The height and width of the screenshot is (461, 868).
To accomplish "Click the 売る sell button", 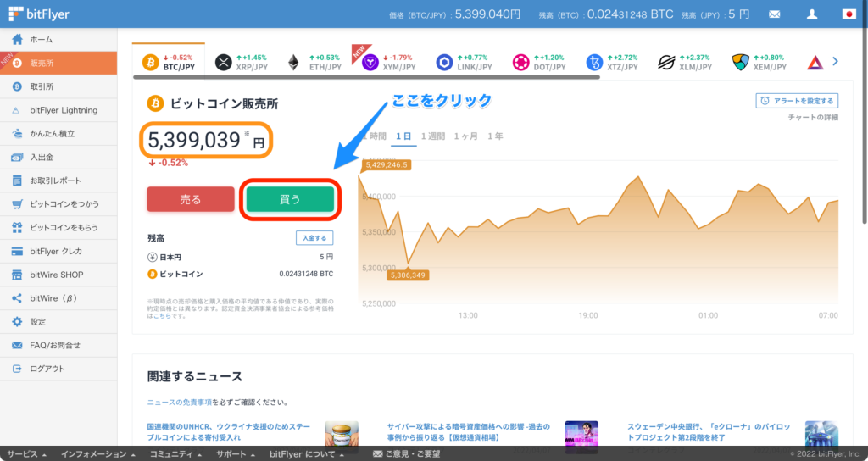I will point(191,199).
